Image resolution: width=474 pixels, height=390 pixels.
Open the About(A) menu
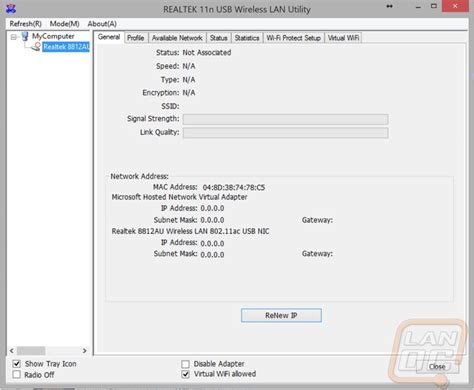tap(102, 24)
